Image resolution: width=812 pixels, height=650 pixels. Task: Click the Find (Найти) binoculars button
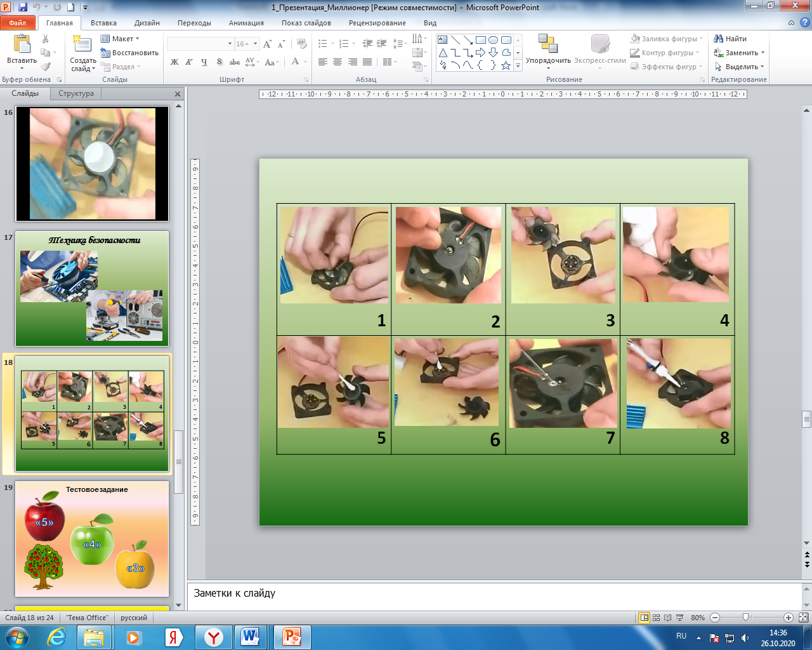pyautogui.click(x=730, y=39)
